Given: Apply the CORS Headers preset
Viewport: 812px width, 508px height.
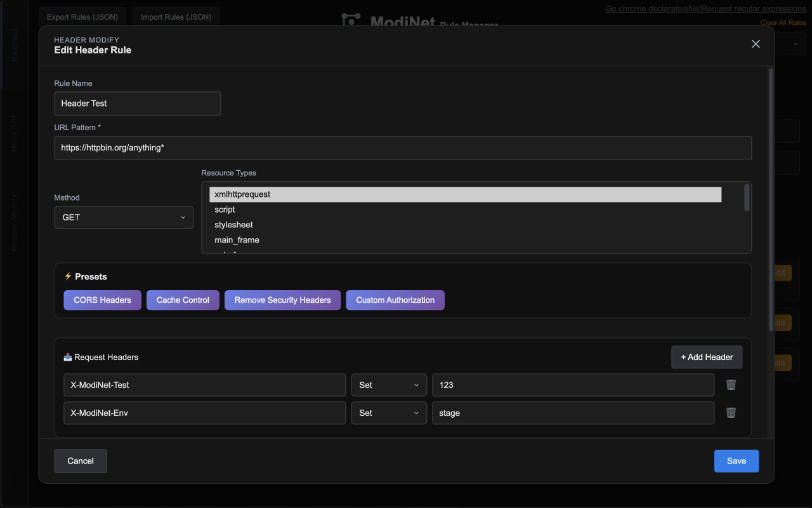Looking at the screenshot, I should (x=102, y=300).
